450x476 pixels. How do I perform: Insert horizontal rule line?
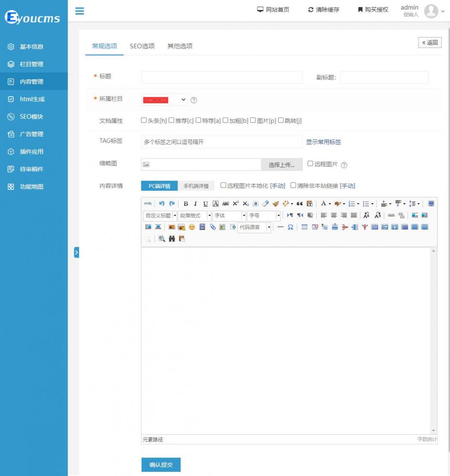(280, 227)
